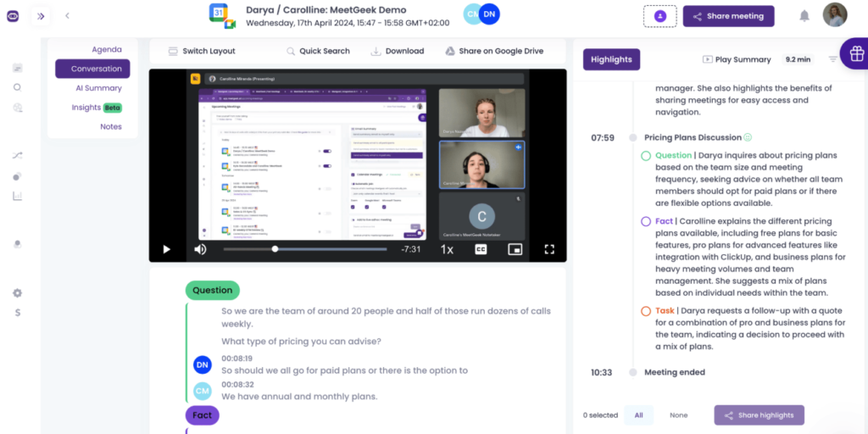Image resolution: width=868 pixels, height=434 pixels.
Task: Click Share on Google Drive
Action: click(494, 51)
